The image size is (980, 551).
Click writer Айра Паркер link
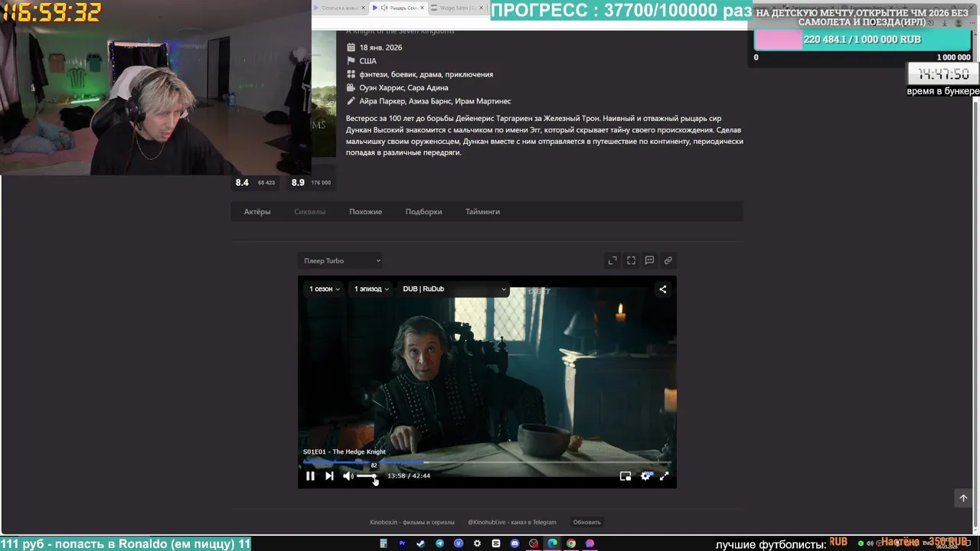coord(382,101)
